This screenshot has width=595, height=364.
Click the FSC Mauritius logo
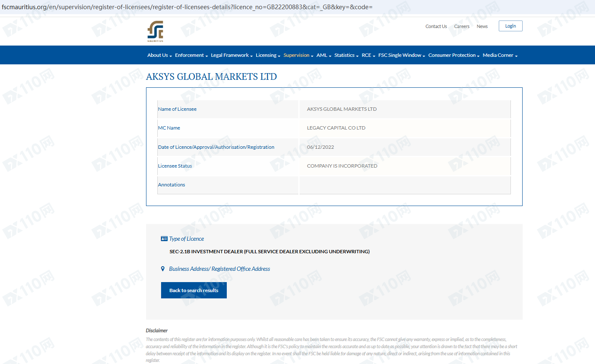(155, 31)
